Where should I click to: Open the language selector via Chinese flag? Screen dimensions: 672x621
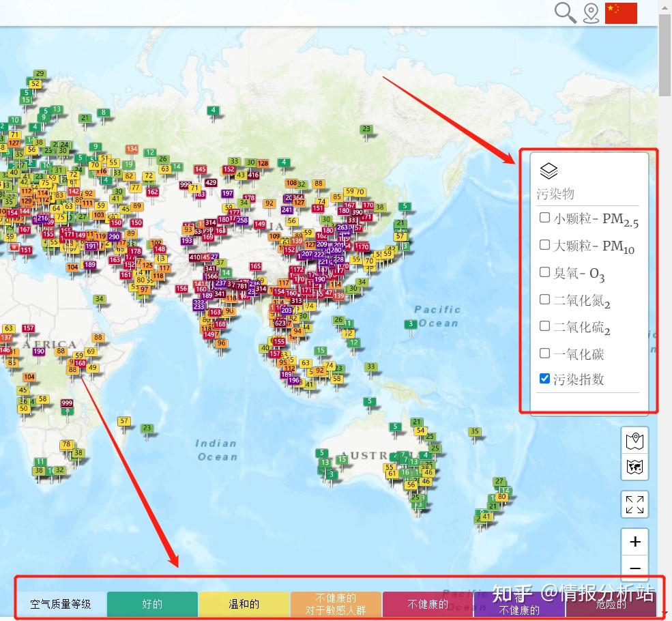pyautogui.click(x=620, y=12)
